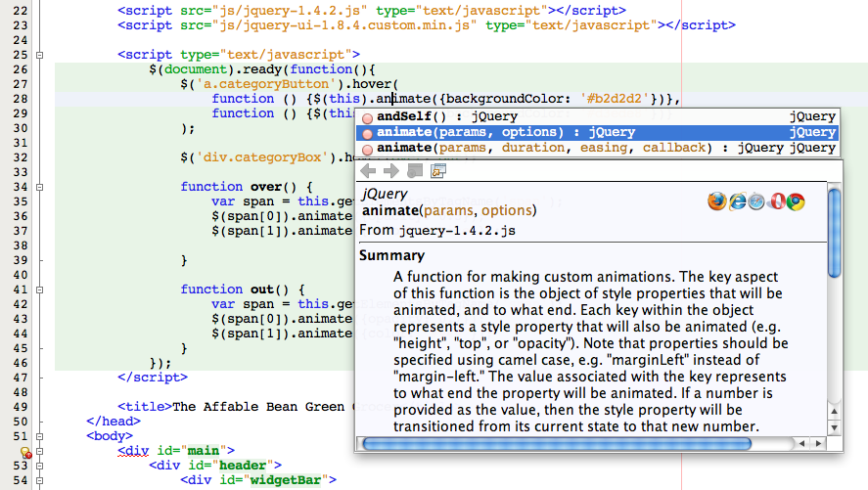The height and width of the screenshot is (490, 868).
Task: Collapse function over() fold at line 34
Action: [x=40, y=187]
